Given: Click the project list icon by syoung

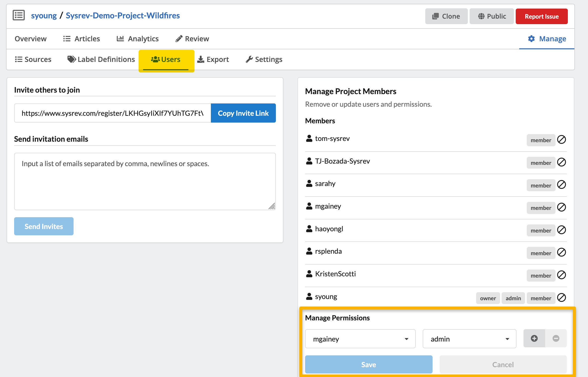Looking at the screenshot, I should pyautogui.click(x=19, y=15).
